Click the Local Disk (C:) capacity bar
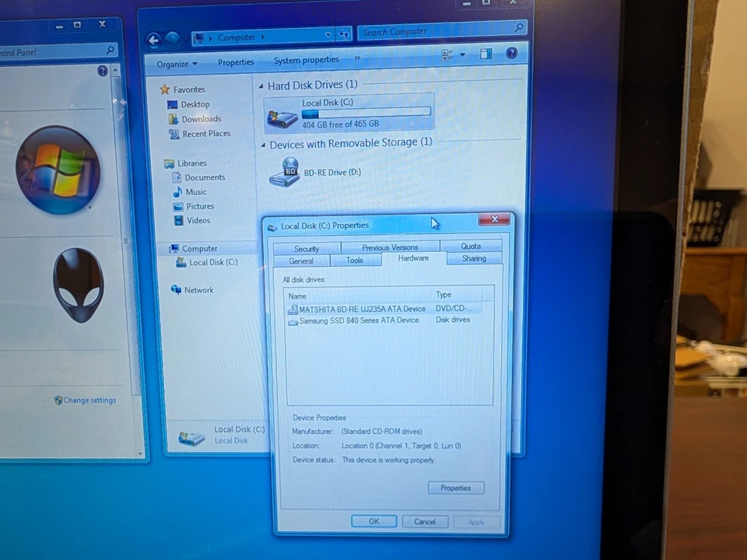The height and width of the screenshot is (560, 747). 366,113
